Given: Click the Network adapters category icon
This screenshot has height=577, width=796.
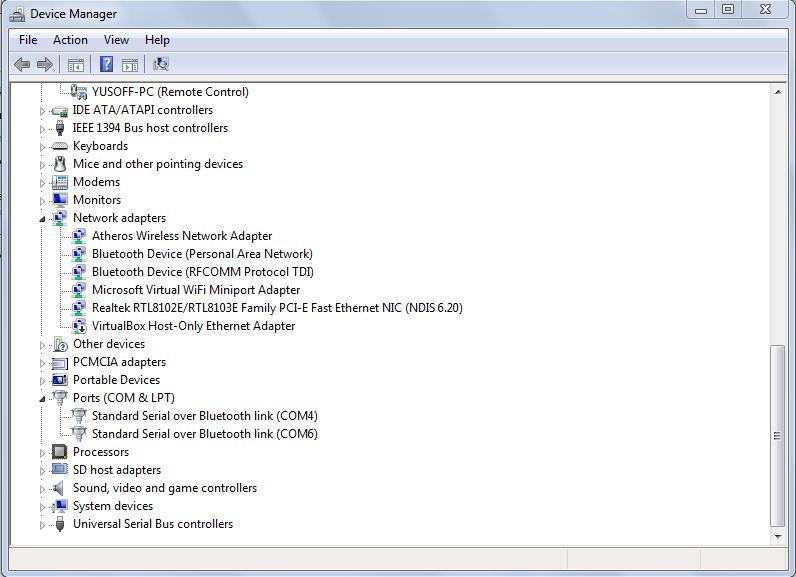Looking at the screenshot, I should [60, 218].
